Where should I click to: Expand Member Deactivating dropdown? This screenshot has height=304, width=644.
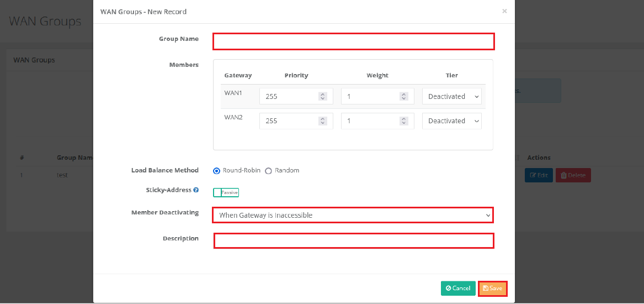click(x=353, y=215)
